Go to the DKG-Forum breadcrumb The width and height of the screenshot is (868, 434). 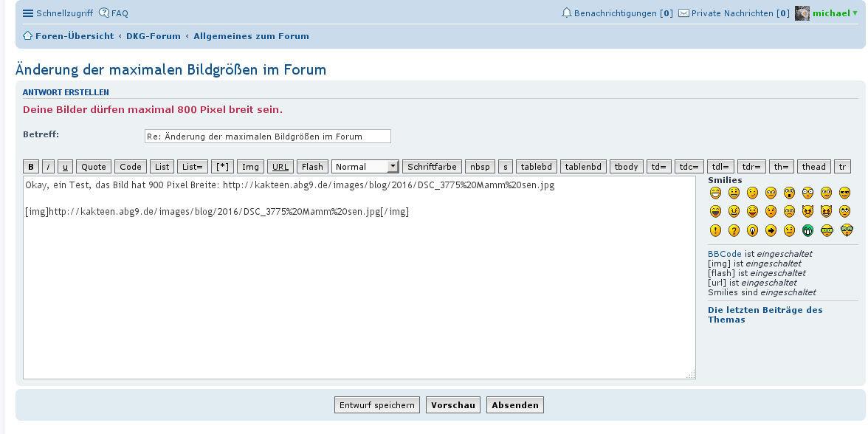coord(154,35)
